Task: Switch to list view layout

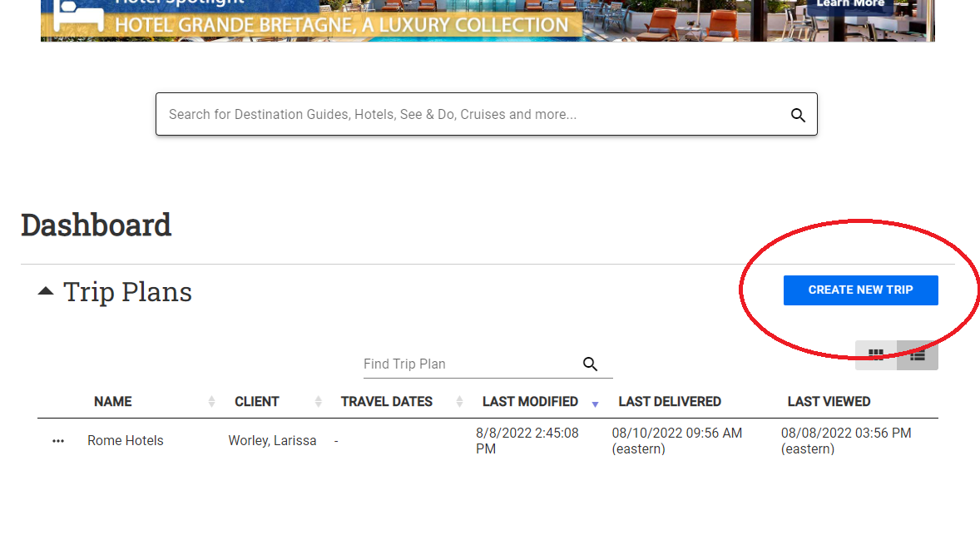Action: tap(918, 354)
